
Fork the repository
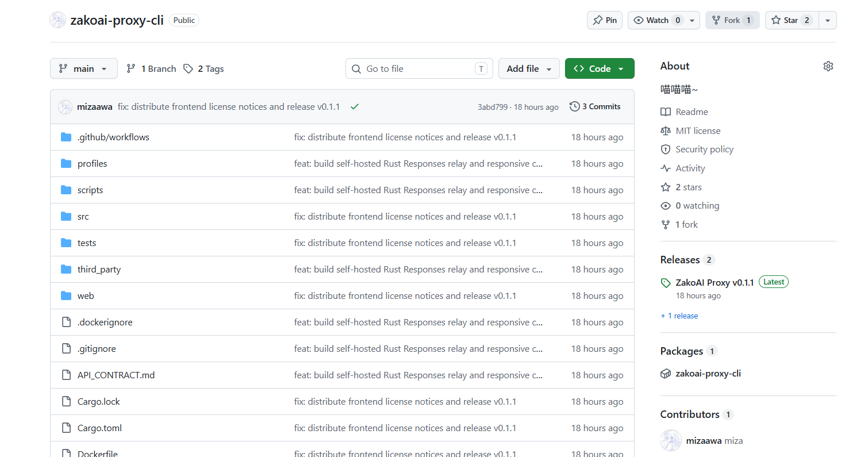(732, 20)
